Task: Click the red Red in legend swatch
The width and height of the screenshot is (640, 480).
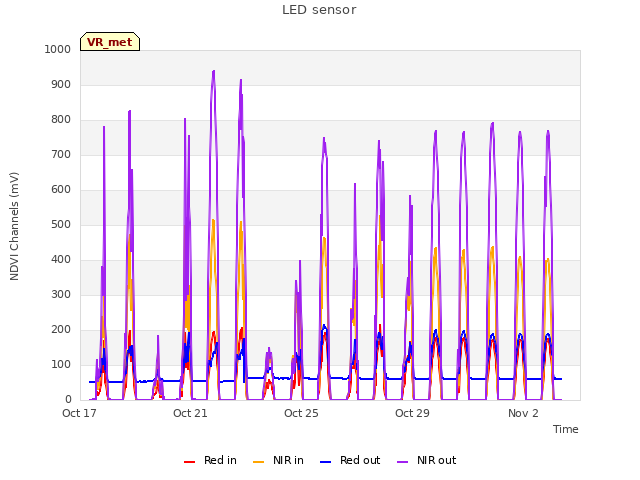Action: point(189,462)
